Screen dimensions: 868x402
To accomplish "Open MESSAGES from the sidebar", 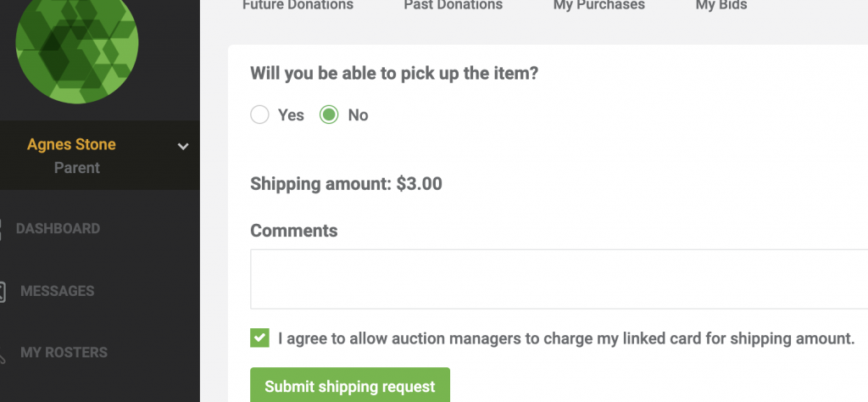I will click(x=58, y=291).
